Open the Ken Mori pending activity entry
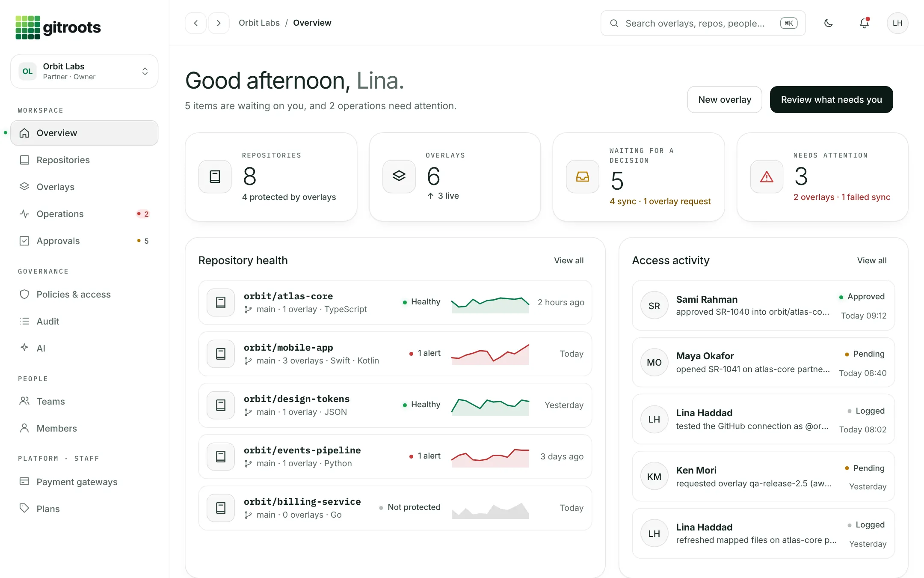The width and height of the screenshot is (924, 578). [x=763, y=477]
